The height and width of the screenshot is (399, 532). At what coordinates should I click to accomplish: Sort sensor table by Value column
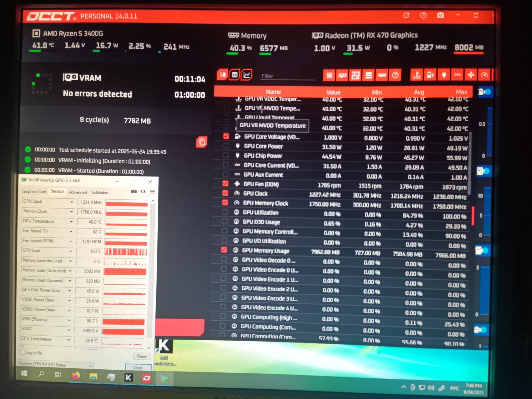[x=333, y=92]
